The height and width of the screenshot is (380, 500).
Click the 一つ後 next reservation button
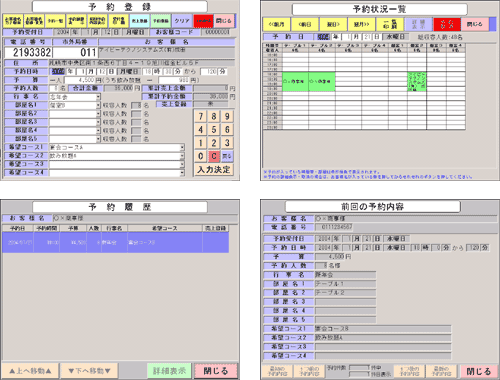[409, 371]
